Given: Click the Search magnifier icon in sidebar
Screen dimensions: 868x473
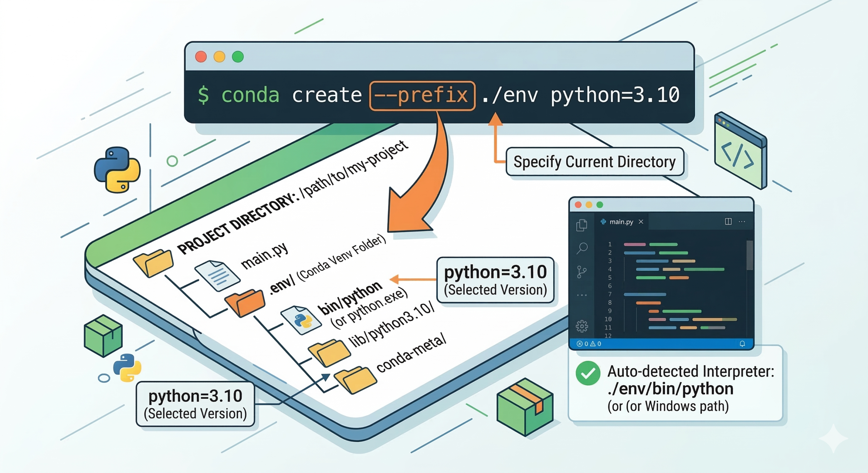Looking at the screenshot, I should 582,248.
